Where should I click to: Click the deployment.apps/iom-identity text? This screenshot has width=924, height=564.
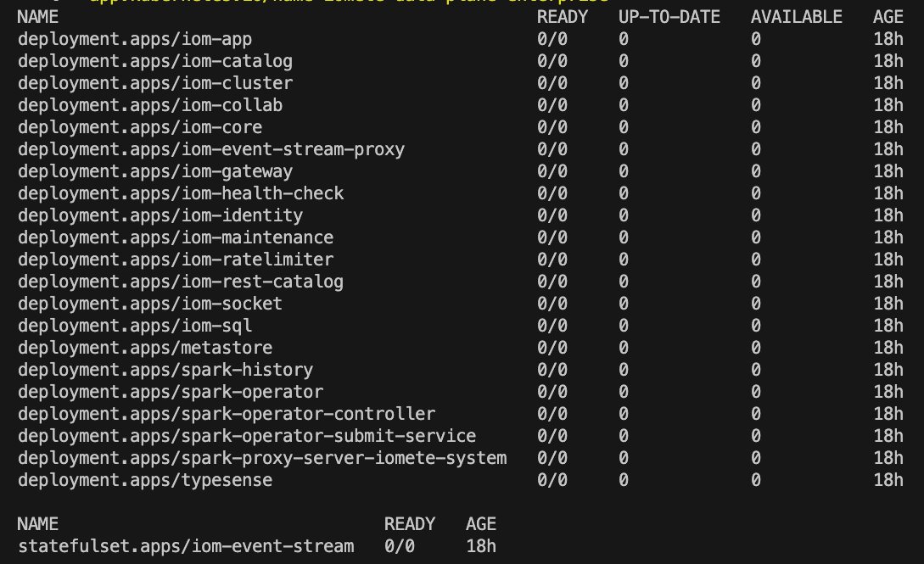[160, 215]
